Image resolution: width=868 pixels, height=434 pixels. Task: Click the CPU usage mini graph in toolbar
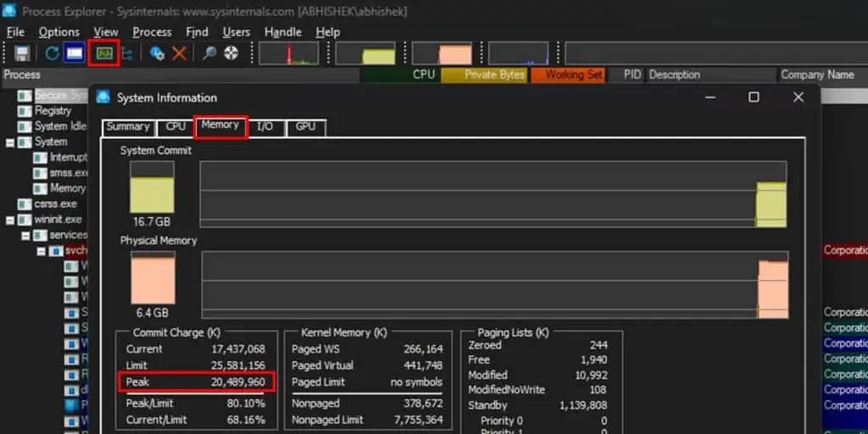pyautogui.click(x=289, y=53)
